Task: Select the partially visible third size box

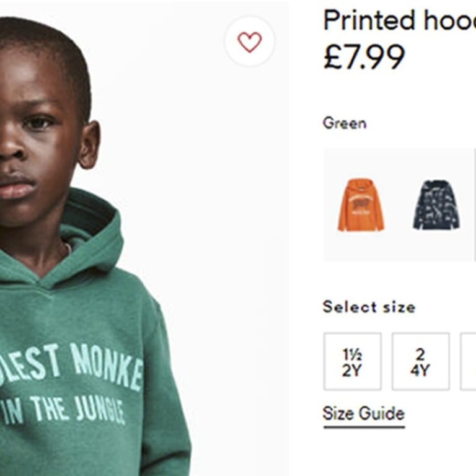Action: click(468, 361)
